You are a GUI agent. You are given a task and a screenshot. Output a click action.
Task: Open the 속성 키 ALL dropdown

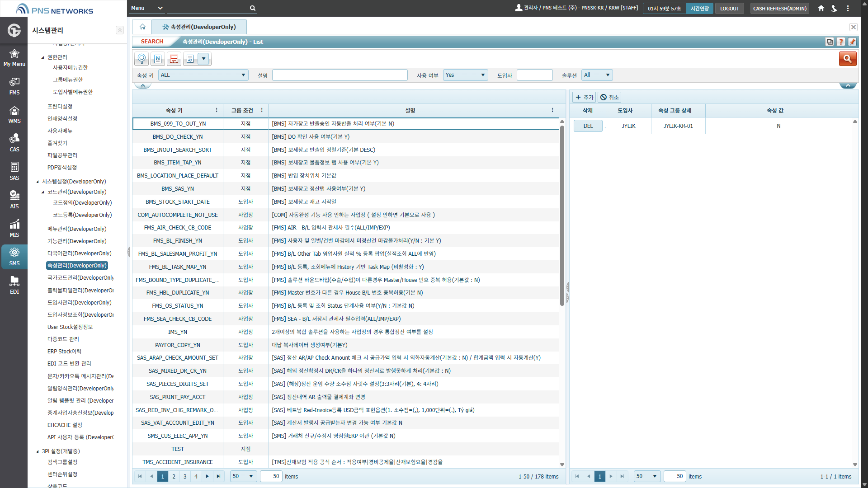pos(203,75)
